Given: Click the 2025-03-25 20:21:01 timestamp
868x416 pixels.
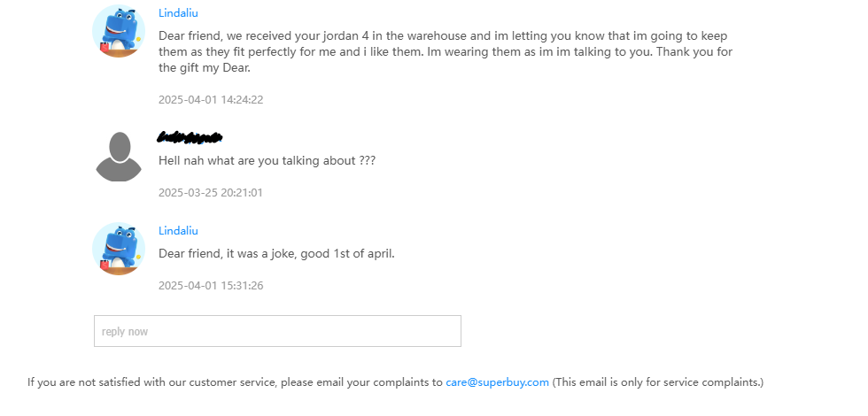Looking at the screenshot, I should [211, 193].
